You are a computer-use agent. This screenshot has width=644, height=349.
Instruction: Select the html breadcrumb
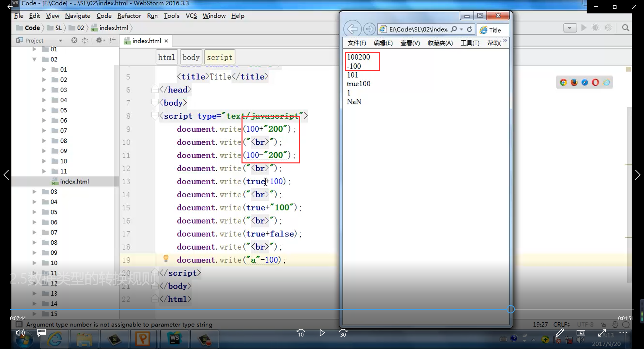pyautogui.click(x=167, y=57)
